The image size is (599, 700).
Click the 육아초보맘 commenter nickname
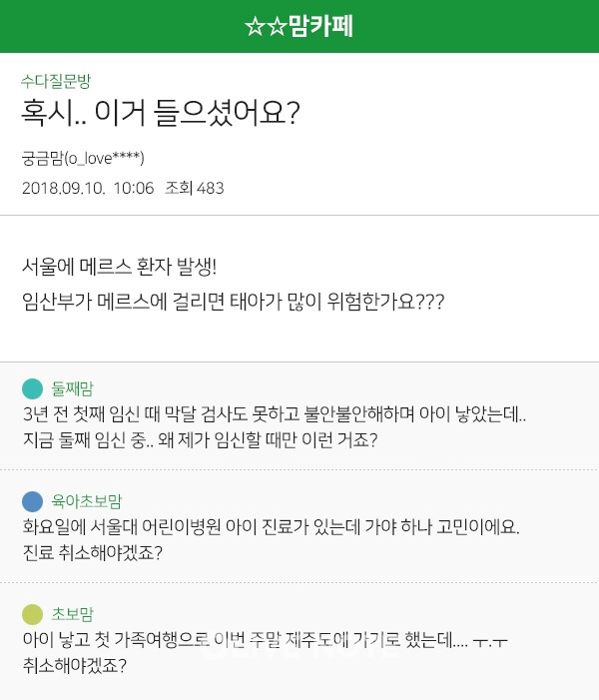[87, 501]
